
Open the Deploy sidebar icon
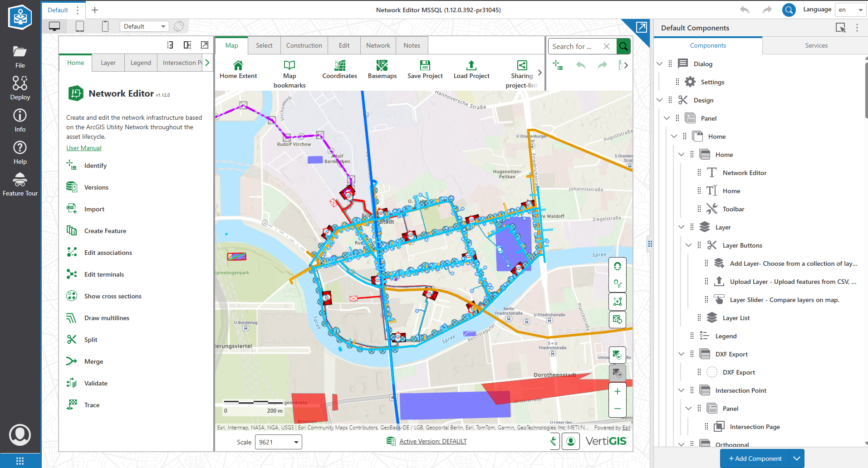(20, 88)
